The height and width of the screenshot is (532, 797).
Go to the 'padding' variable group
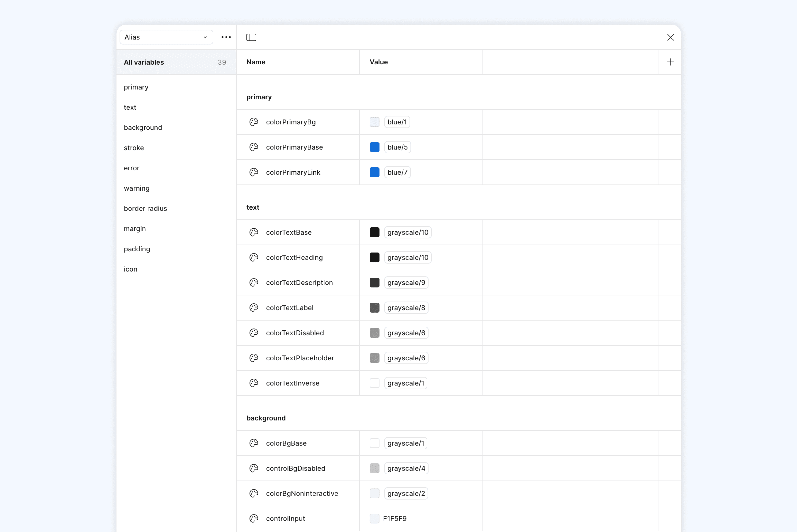pyautogui.click(x=137, y=249)
